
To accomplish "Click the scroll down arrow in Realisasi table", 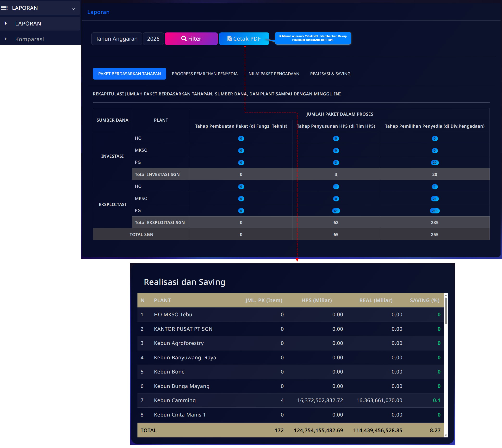I will click(446, 435).
